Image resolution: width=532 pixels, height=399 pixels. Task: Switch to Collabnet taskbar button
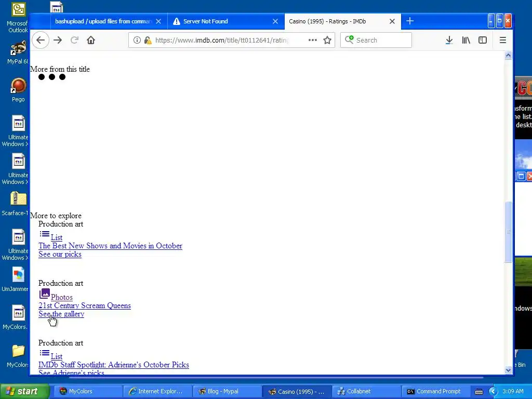pos(366,391)
